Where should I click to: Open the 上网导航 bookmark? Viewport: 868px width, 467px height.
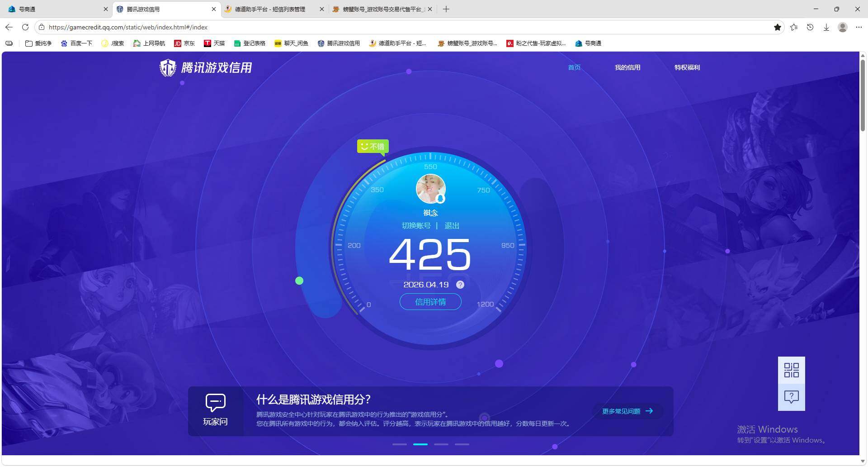(x=149, y=43)
